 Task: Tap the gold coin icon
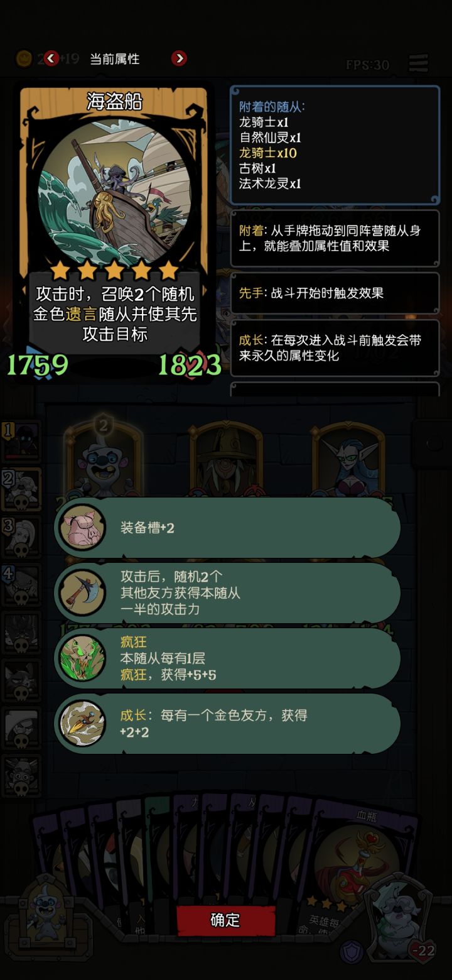point(24,59)
